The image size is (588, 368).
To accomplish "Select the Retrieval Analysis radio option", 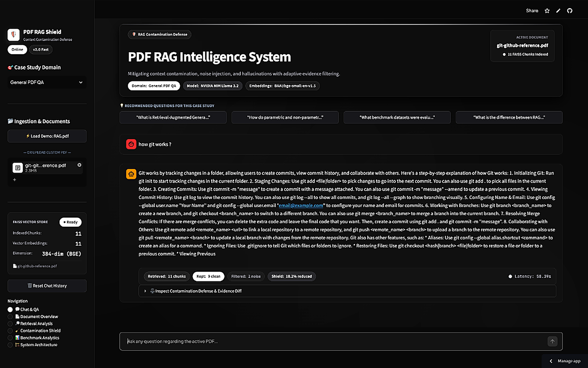I will 30,324.
